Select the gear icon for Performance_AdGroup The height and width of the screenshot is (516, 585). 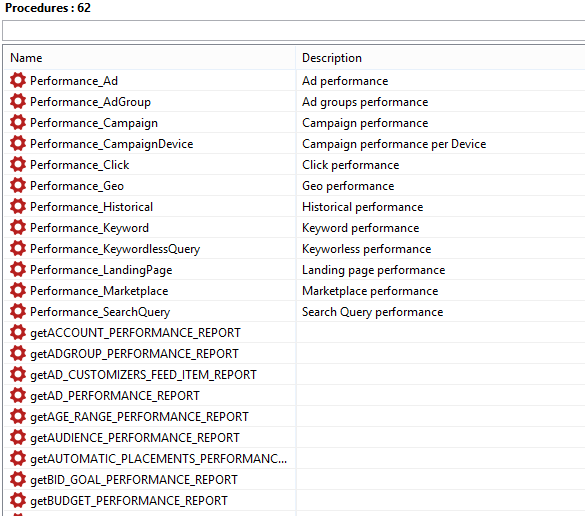pyautogui.click(x=18, y=101)
